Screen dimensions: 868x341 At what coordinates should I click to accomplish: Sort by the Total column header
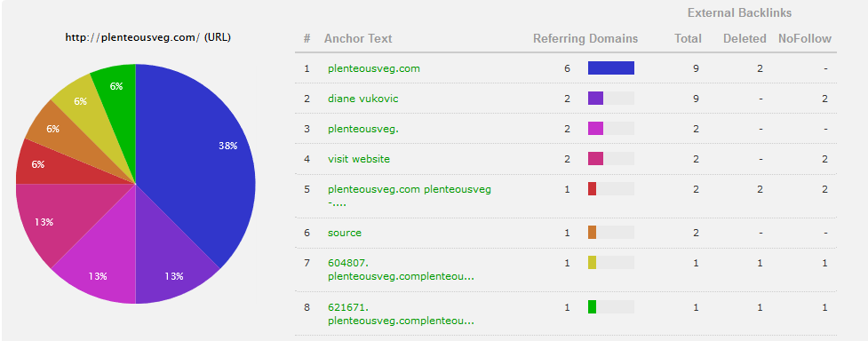pos(688,39)
